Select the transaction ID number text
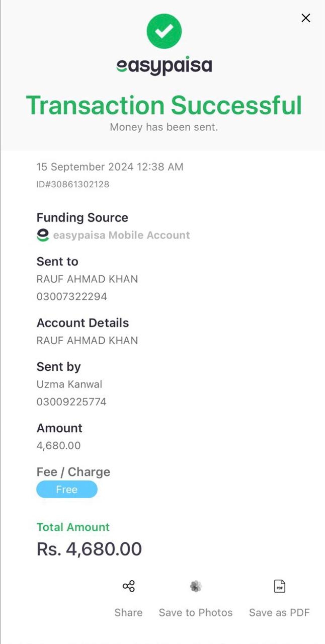 [x=73, y=184]
